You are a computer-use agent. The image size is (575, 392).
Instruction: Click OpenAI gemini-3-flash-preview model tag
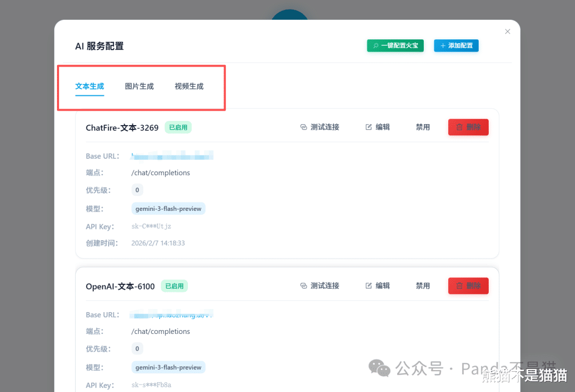[168, 367]
